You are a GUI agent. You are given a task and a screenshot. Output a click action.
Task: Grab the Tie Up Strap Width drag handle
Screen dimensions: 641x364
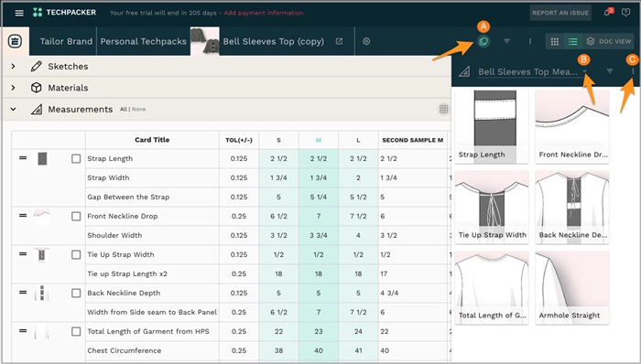[23, 254]
